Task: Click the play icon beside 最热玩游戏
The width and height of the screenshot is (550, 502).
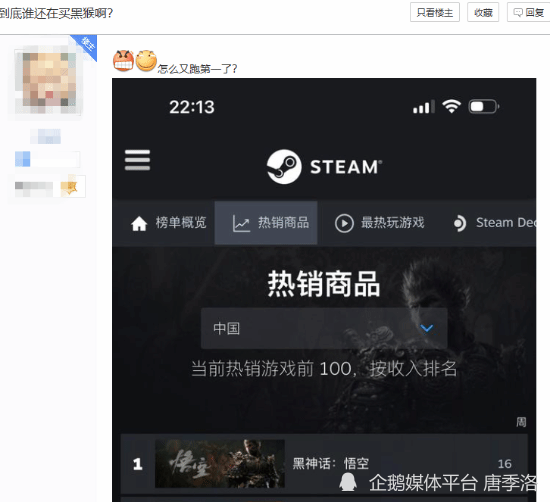Action: pos(344,223)
